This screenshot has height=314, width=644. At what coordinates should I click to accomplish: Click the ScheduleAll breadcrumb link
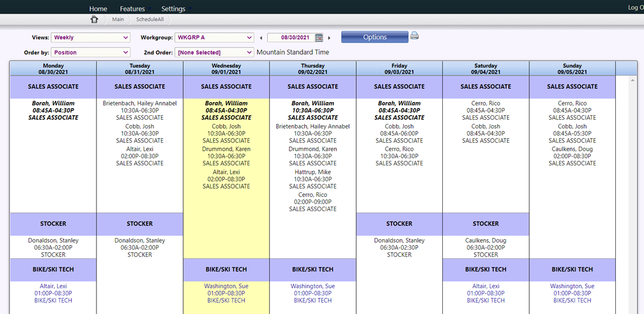pos(150,19)
